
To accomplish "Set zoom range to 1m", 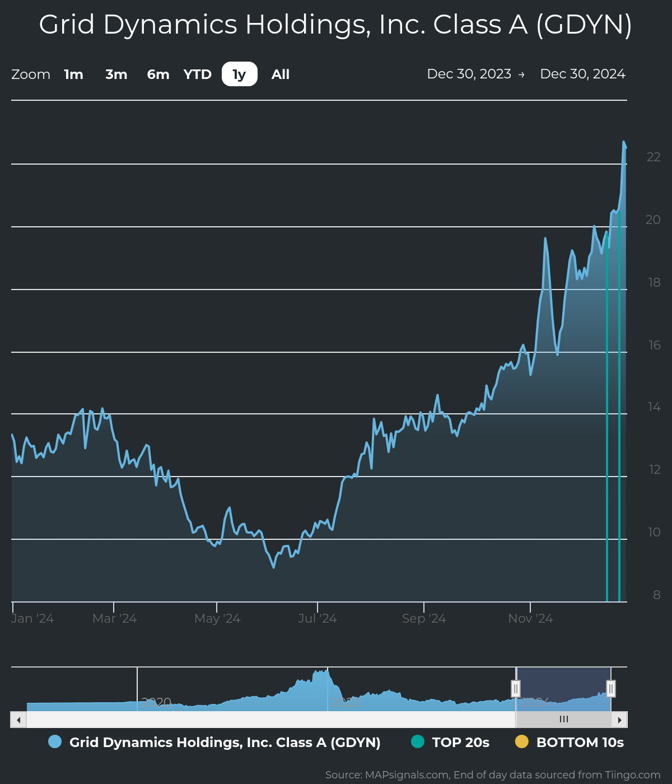I will pyautogui.click(x=73, y=74).
